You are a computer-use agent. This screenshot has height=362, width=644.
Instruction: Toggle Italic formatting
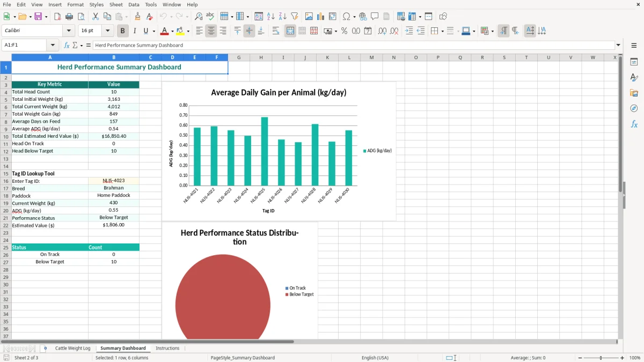135,31
